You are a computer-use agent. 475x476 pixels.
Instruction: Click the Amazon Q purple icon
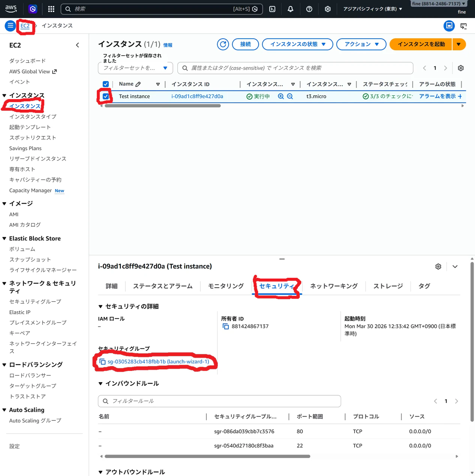coord(33,9)
